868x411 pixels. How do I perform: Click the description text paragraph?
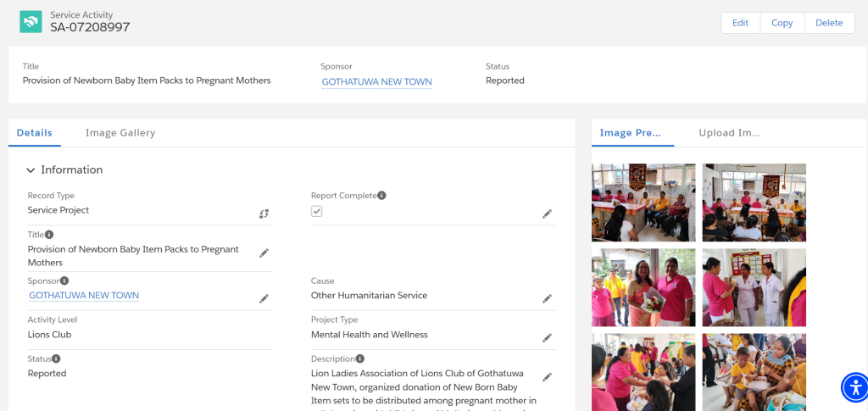click(424, 390)
